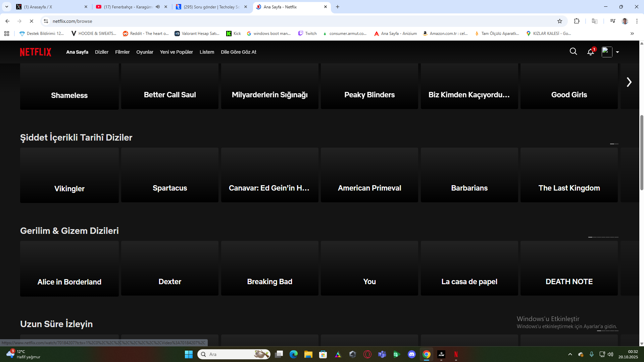
Task: Open the Good Girls card
Action: 569,86
